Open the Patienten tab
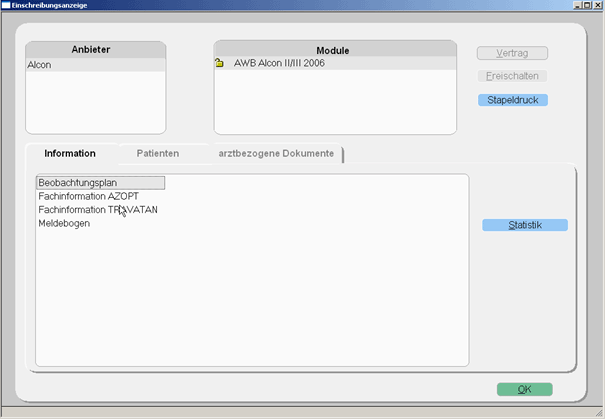 (157, 154)
